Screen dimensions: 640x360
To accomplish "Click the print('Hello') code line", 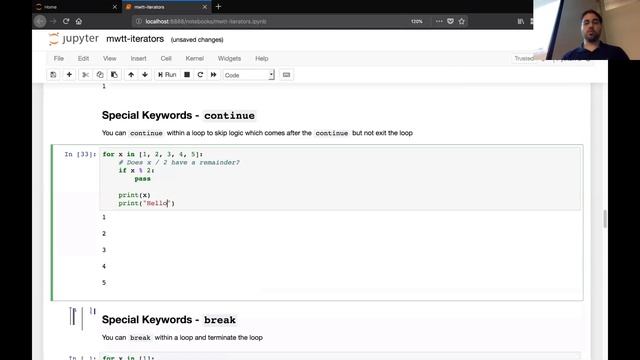I will [x=147, y=203].
